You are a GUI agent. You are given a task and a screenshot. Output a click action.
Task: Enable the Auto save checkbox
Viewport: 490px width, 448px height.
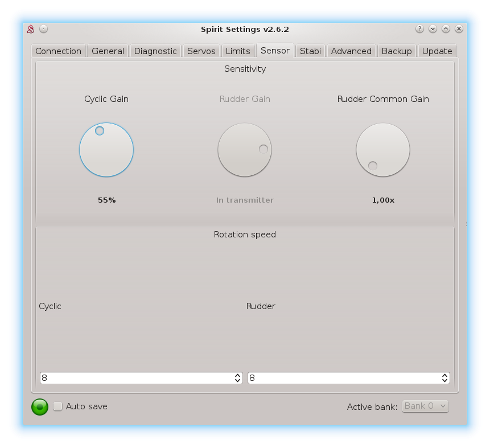click(58, 406)
